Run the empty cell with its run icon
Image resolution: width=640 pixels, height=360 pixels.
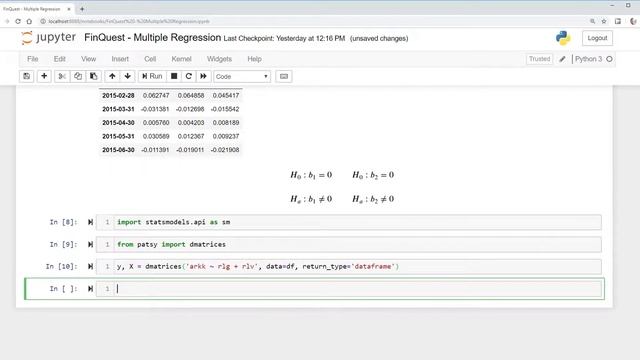(90, 289)
